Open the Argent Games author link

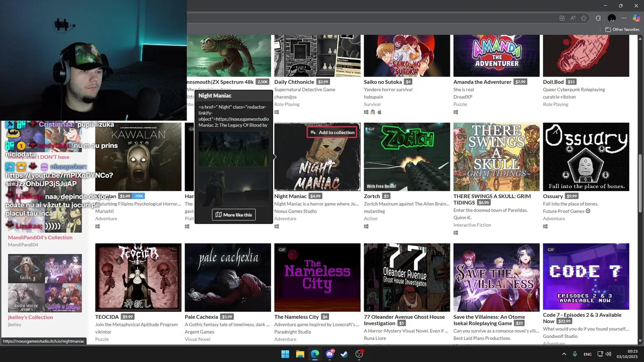pos(199,332)
